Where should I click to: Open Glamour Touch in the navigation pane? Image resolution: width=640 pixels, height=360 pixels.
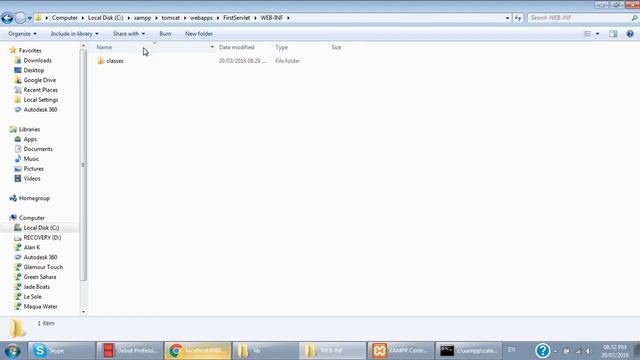point(43,267)
